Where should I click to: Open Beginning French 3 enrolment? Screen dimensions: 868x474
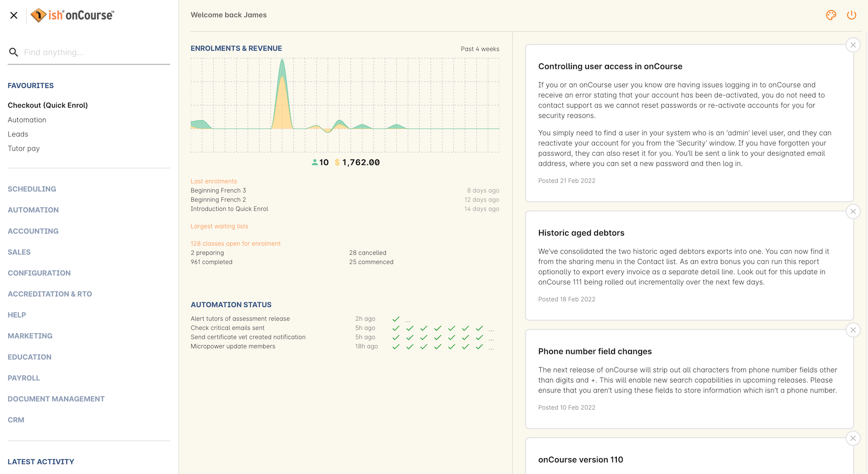coord(218,191)
